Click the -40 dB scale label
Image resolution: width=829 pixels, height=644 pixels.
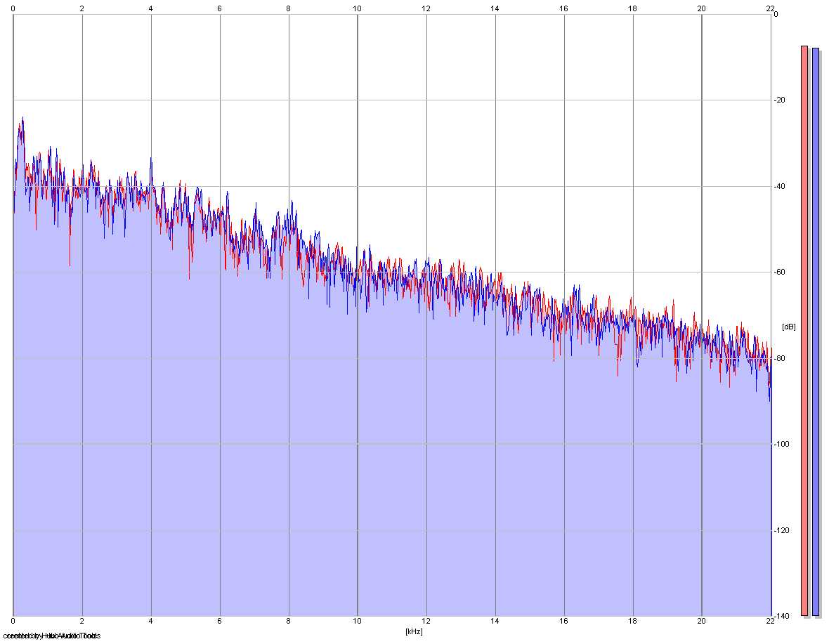(779, 187)
